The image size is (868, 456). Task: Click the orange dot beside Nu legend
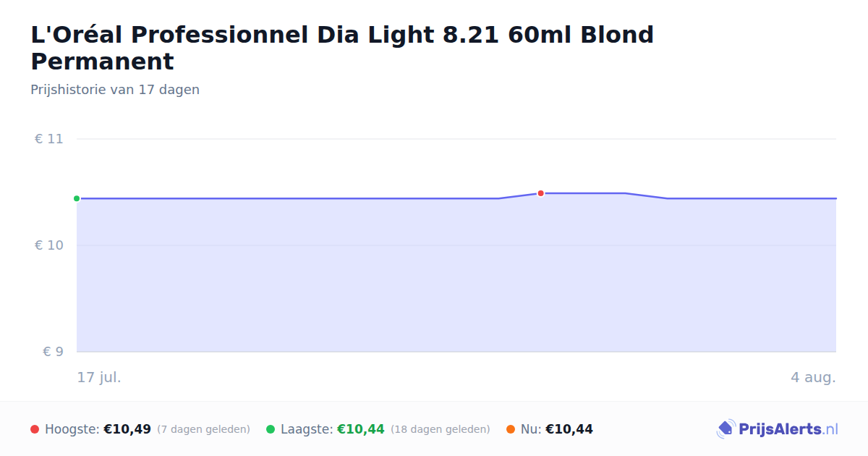(511, 429)
